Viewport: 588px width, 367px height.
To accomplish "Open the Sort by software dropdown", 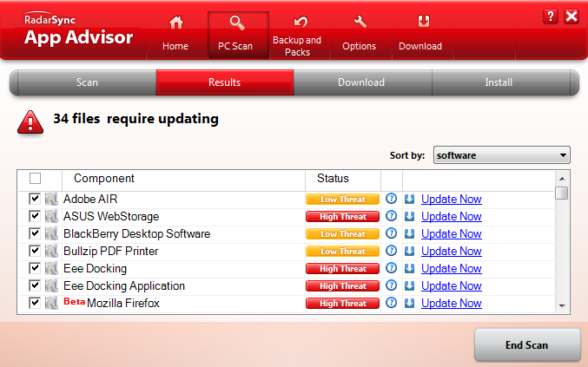I will (x=501, y=155).
